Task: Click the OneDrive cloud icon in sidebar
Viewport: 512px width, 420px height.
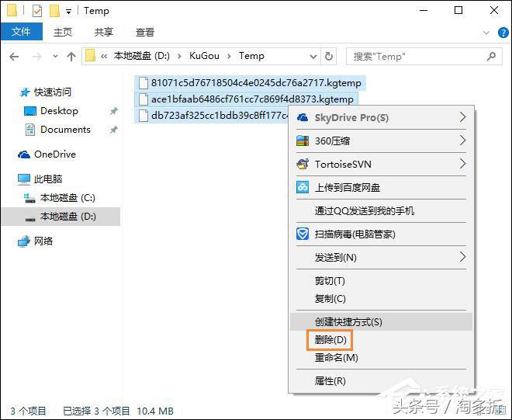Action: tap(24, 154)
